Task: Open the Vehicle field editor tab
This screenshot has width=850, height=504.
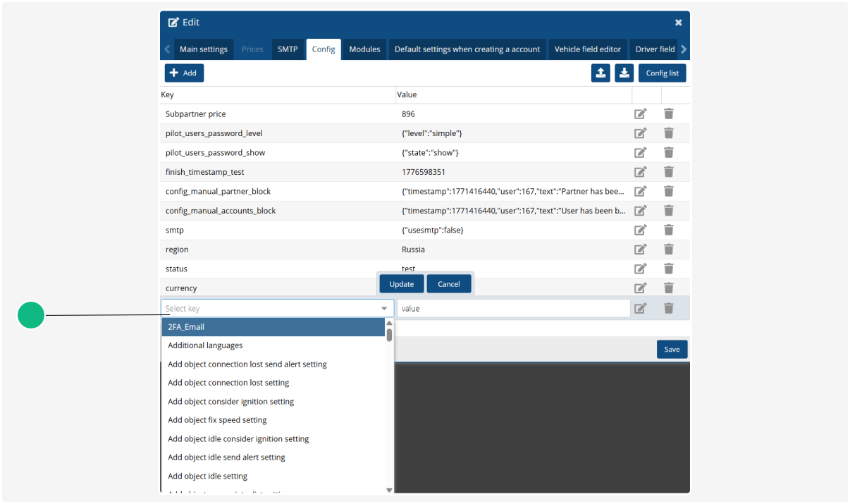Action: tap(587, 49)
